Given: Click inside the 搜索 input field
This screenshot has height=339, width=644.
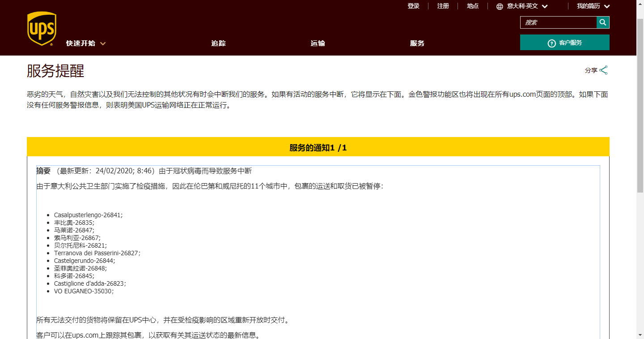Looking at the screenshot, I should tap(558, 22).
